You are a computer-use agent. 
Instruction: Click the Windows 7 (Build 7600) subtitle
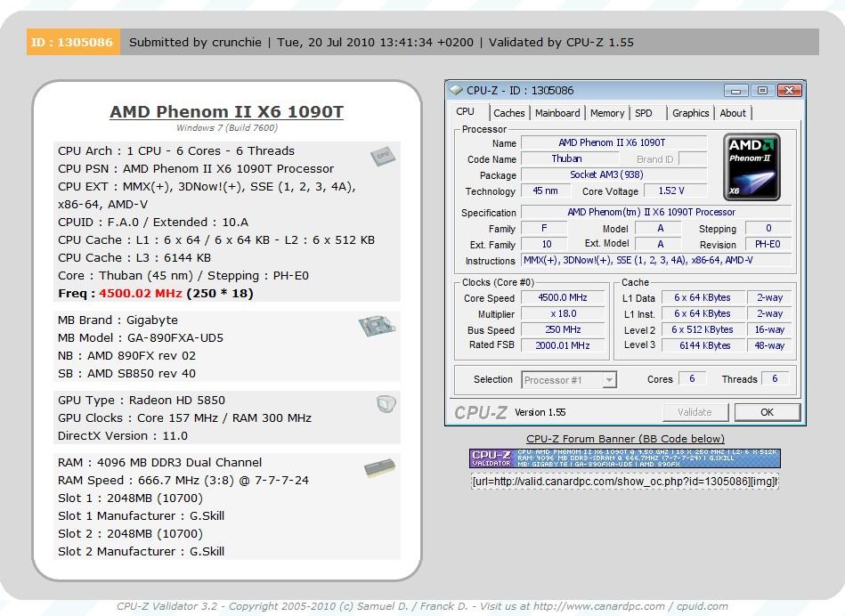click(227, 127)
